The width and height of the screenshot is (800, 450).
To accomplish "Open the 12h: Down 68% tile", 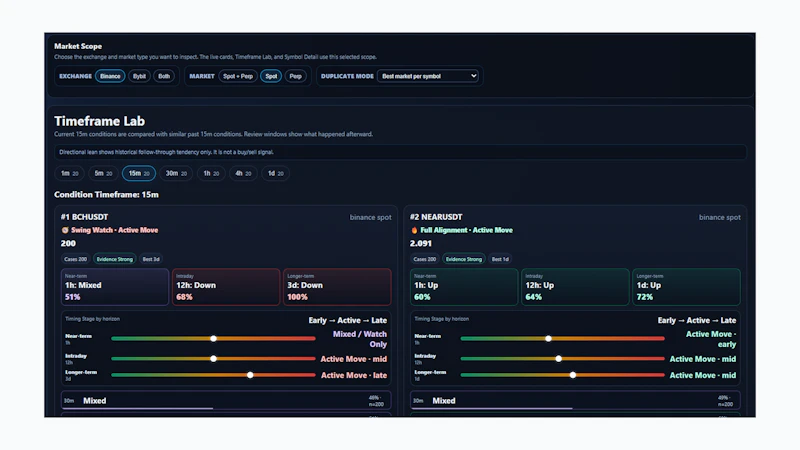I will 226,287.
